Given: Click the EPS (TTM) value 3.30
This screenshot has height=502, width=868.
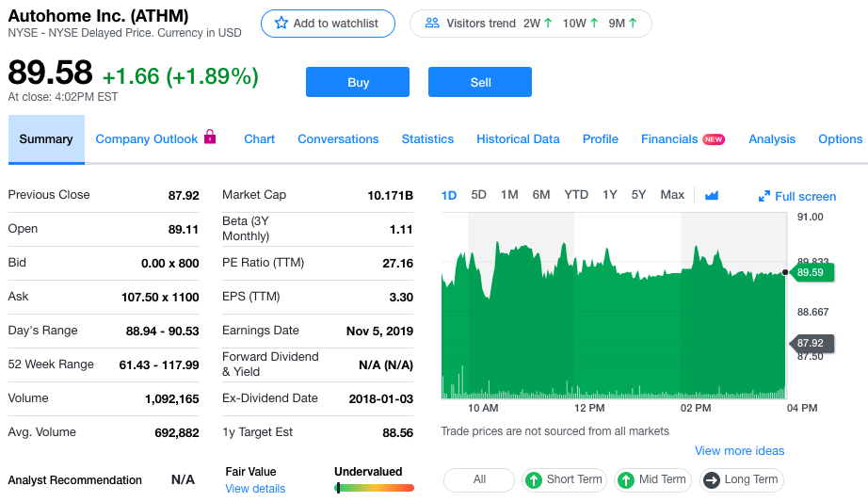Looking at the screenshot, I should tap(401, 298).
